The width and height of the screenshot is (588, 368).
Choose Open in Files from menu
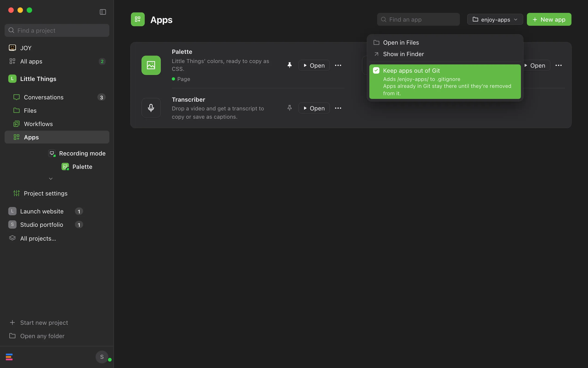click(x=445, y=43)
